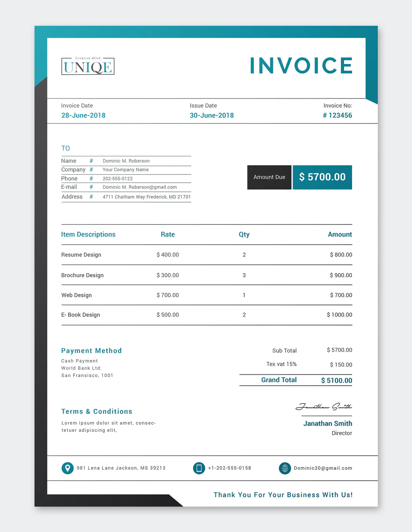Click the Item Descriptions column header
The height and width of the screenshot is (532, 412).
pyautogui.click(x=88, y=234)
